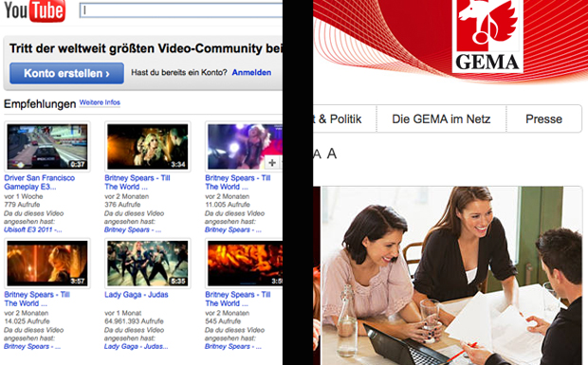Open the Die GEMA im Netz tab

click(x=441, y=119)
